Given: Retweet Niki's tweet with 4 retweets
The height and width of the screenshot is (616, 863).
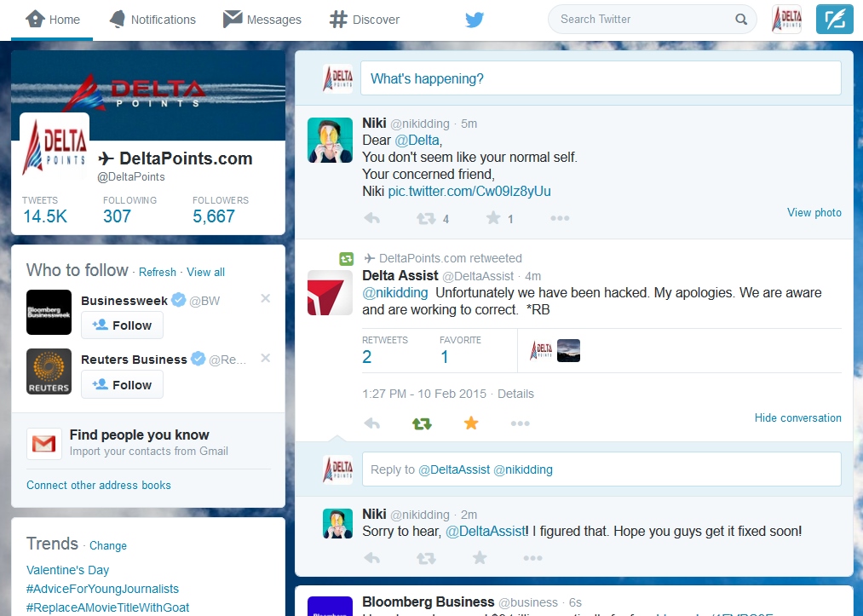Looking at the screenshot, I should coord(425,219).
